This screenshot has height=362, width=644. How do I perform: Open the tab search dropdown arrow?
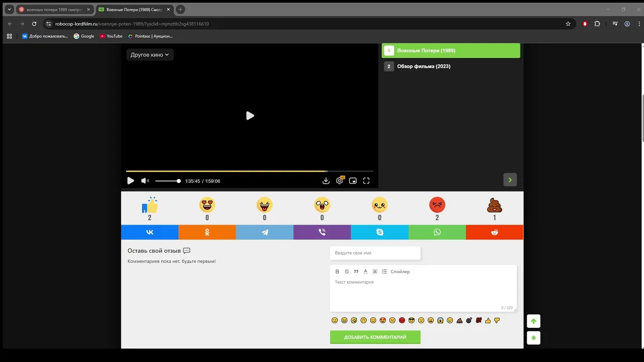(9, 10)
